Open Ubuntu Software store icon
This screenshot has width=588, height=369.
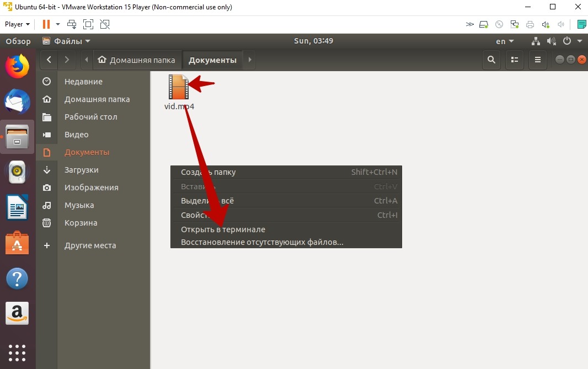point(18,243)
